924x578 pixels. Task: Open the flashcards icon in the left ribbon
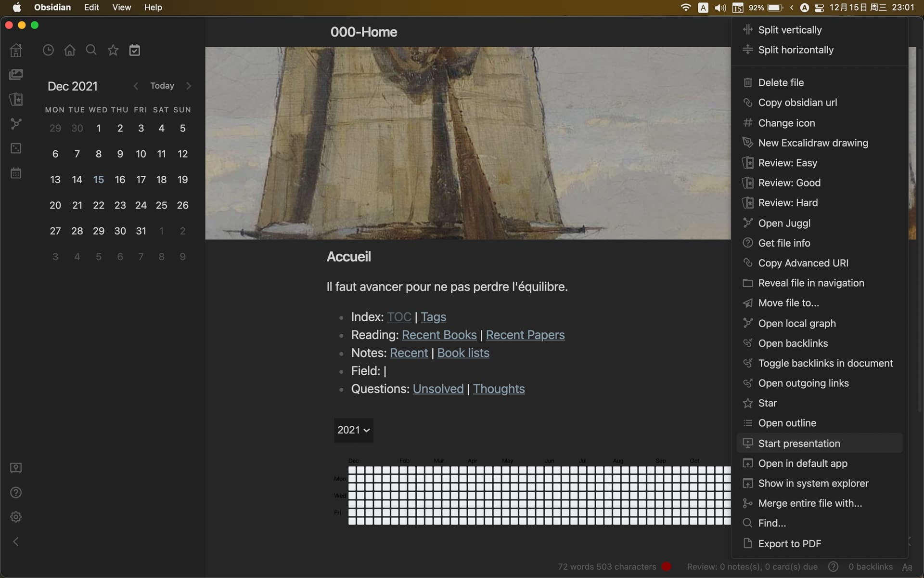16,99
